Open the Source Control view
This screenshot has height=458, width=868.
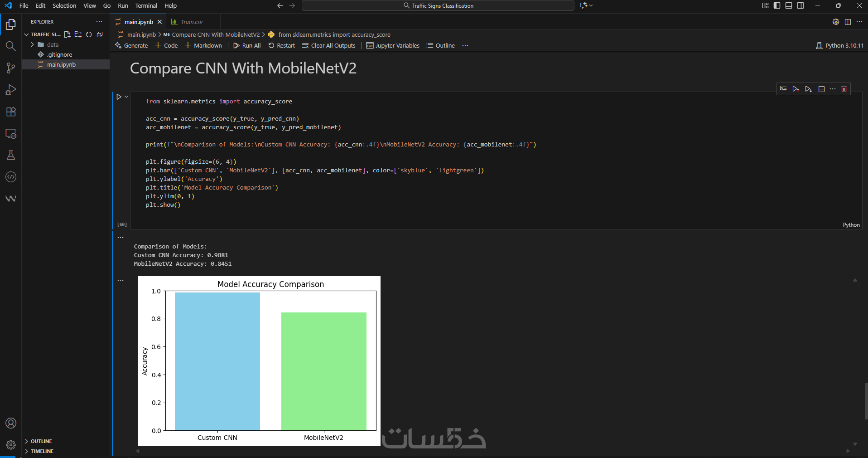pos(11,68)
